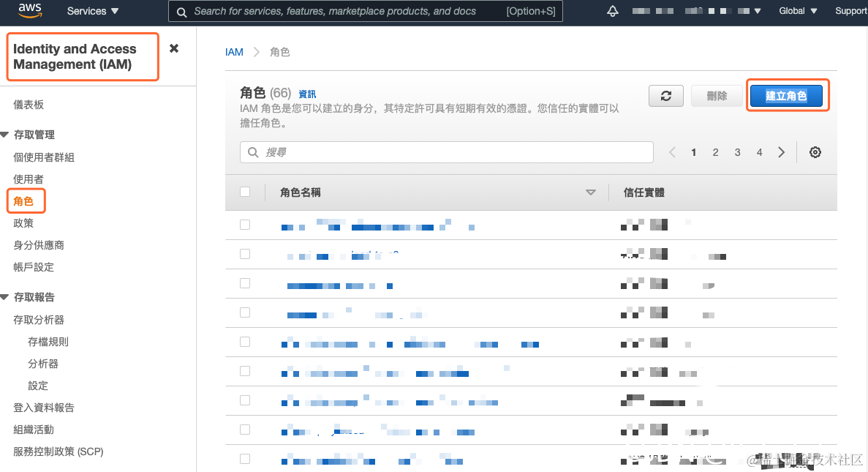The height and width of the screenshot is (472, 868).
Task: Go to page 3 of roles
Action: click(737, 152)
